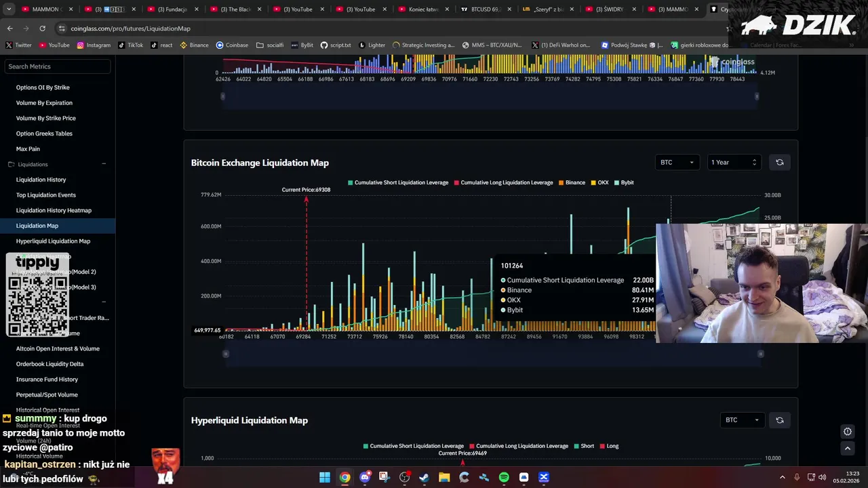Viewport: 868px width, 488px height.
Task: Open the Instagram bookmark
Action: tap(94, 45)
